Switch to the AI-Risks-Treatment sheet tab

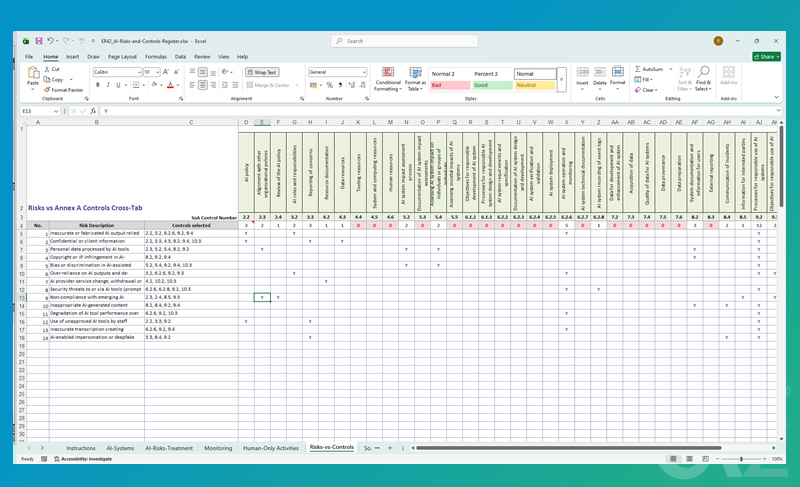[x=169, y=448]
